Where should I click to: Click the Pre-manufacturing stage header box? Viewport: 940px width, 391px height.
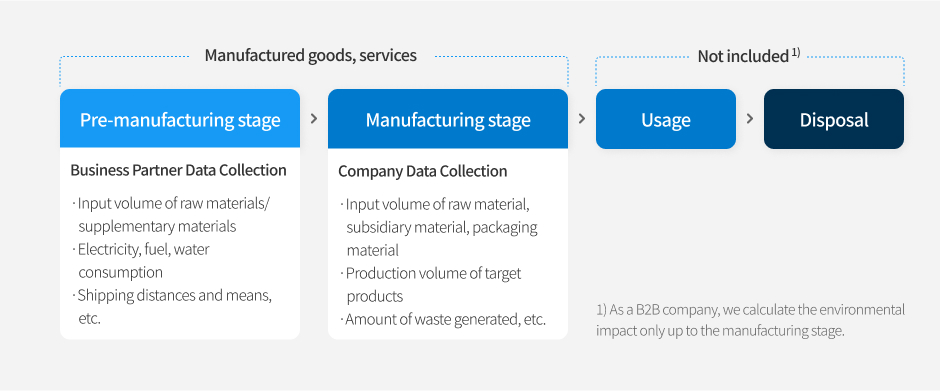tap(180, 119)
